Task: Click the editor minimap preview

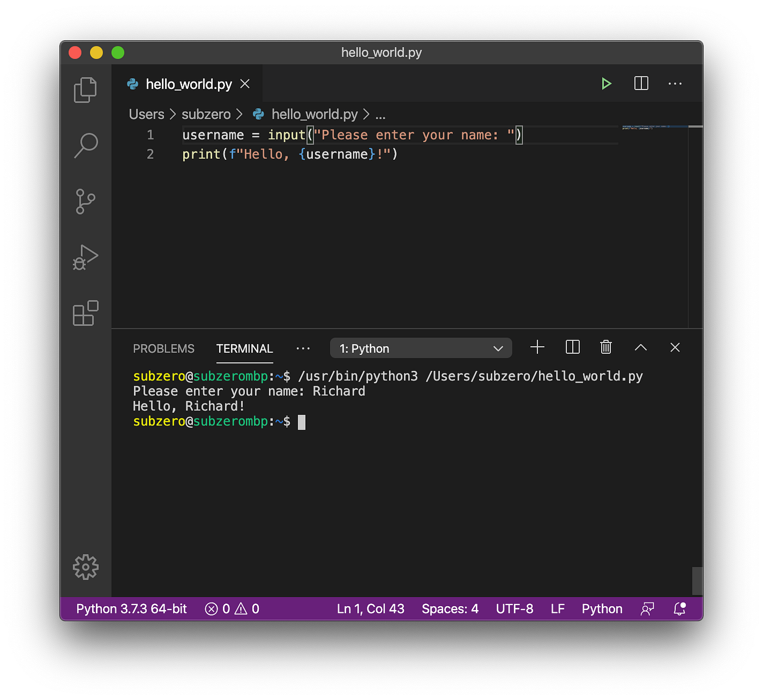Action: click(x=647, y=128)
